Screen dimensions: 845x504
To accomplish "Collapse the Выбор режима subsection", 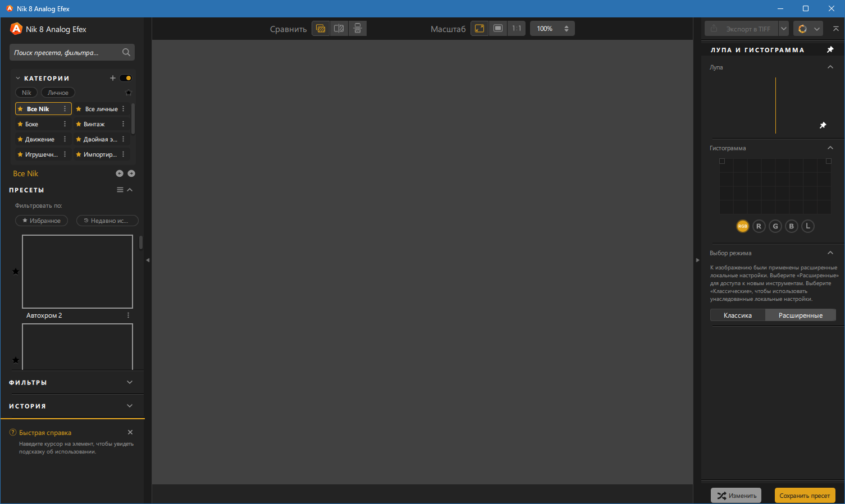I will tap(830, 253).
